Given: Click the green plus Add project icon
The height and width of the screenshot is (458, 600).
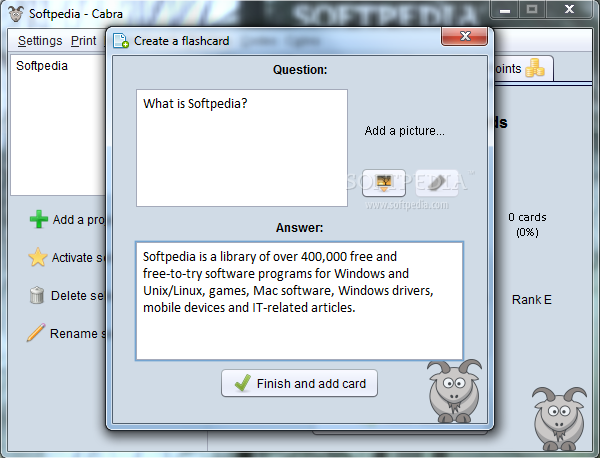Looking at the screenshot, I should [x=39, y=219].
